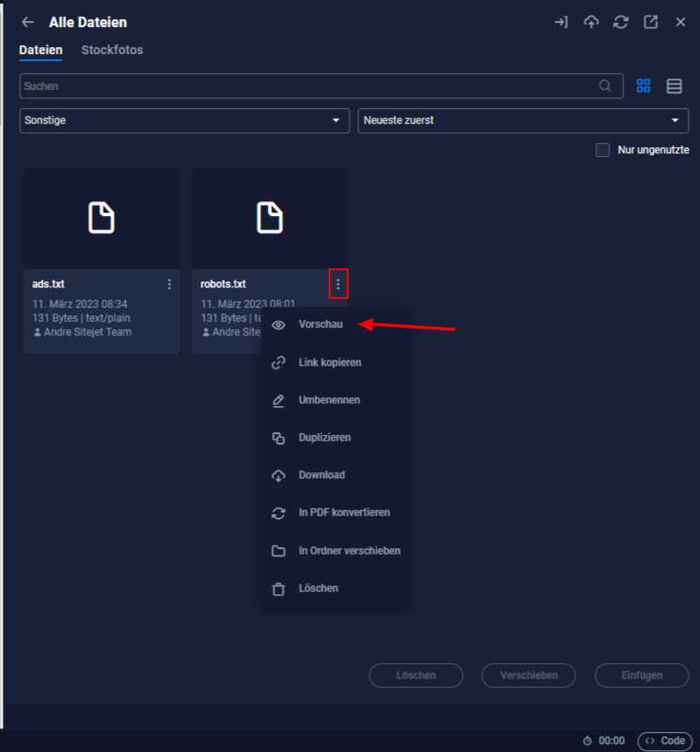This screenshot has height=752, width=700.
Task: Select In PDF konvertieren menu entry
Action: tap(343, 512)
